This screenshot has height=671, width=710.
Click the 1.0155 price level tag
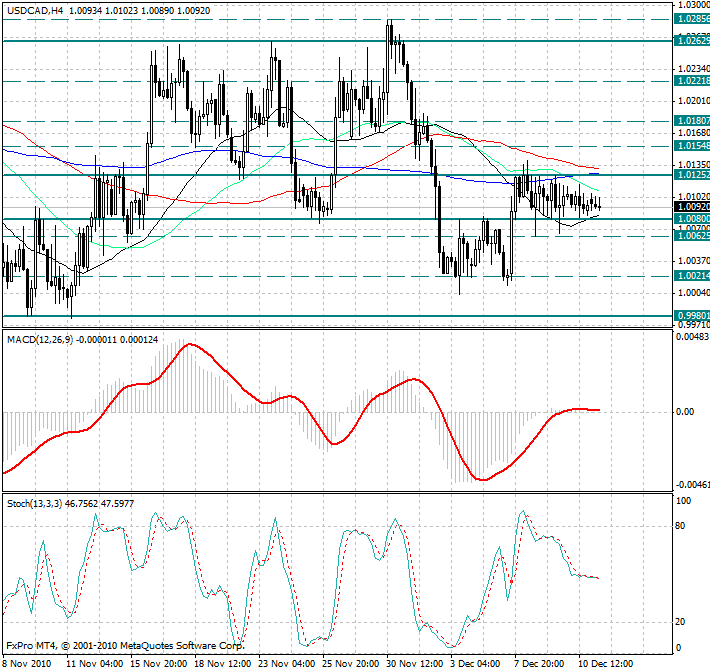pyautogui.click(x=692, y=146)
